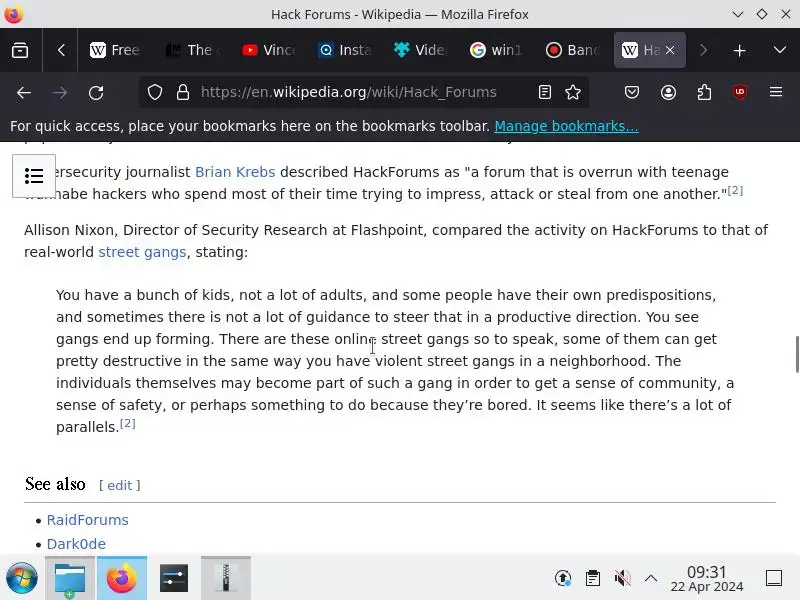Open Firefox hamburger application menu
Viewport: 800px width, 600px height.
click(x=776, y=92)
